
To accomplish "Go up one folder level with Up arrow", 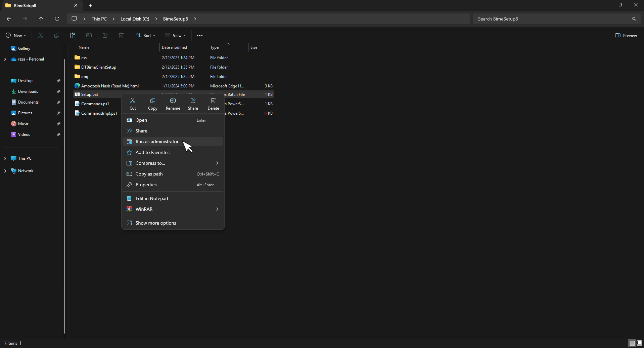I will pos(41,19).
